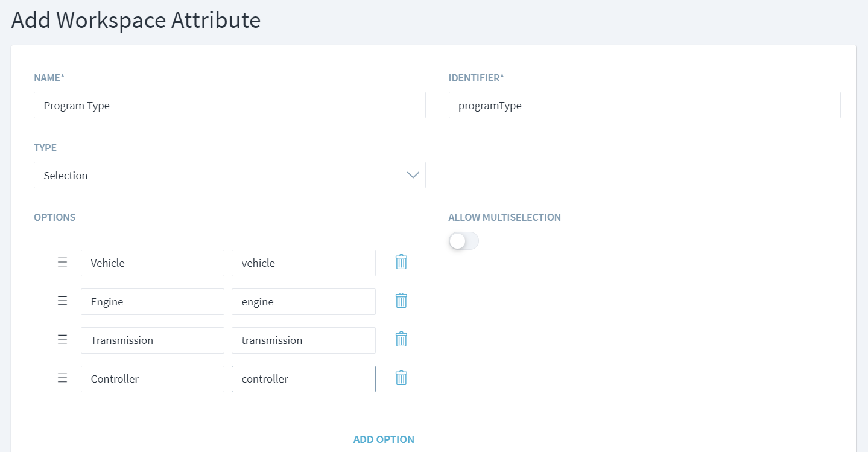Click the reorder handle beside Engine
Screen dimensions: 868x452
pyautogui.click(x=62, y=301)
